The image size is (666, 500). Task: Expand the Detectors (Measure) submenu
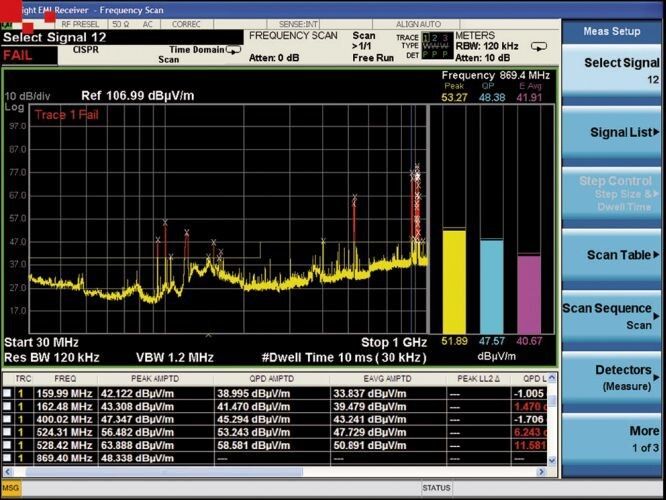pyautogui.click(x=612, y=377)
